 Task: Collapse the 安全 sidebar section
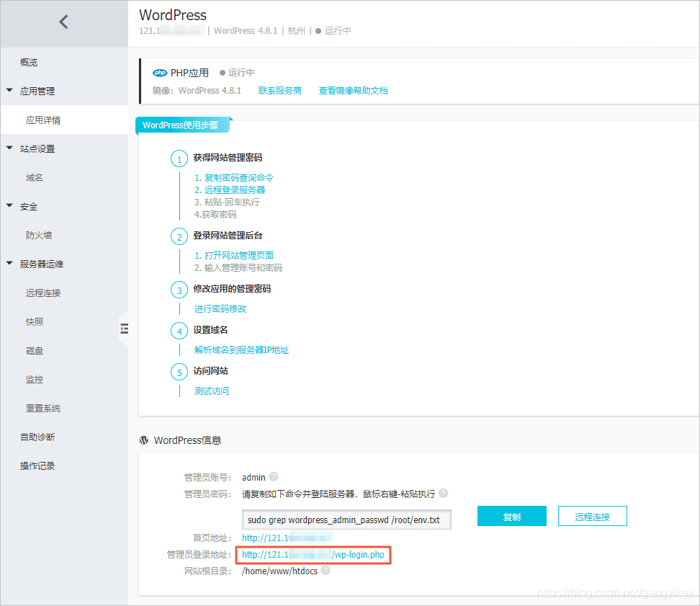(9, 205)
